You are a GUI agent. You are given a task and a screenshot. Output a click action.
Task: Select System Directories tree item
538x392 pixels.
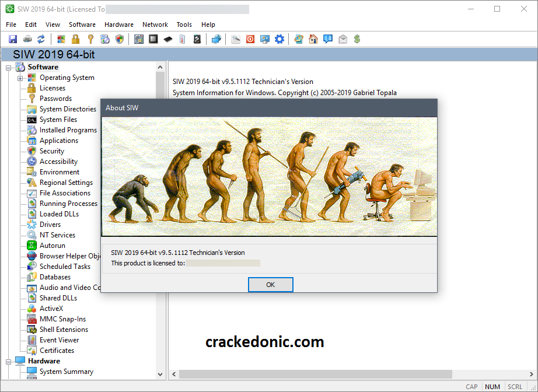point(68,109)
